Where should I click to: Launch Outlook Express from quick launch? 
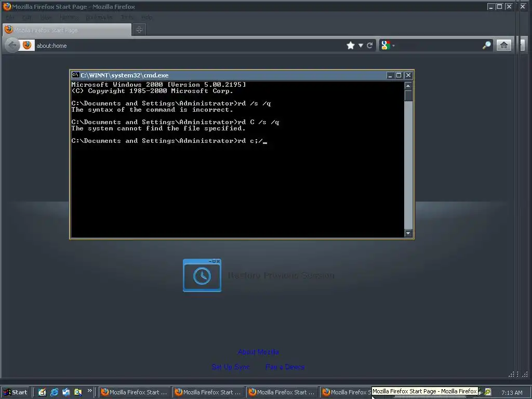pos(66,392)
